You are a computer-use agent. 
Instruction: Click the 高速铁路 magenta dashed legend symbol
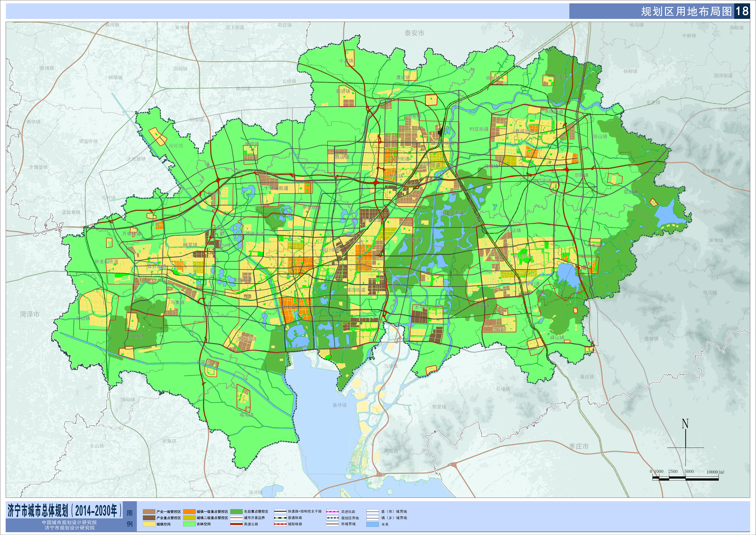[x=332, y=512]
